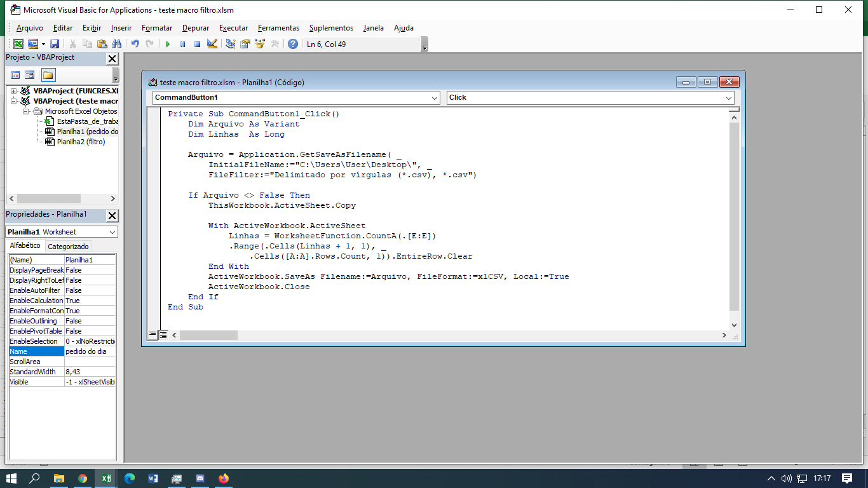Click the Cut scissors icon
Image resolution: width=868 pixels, height=488 pixels.
point(72,44)
